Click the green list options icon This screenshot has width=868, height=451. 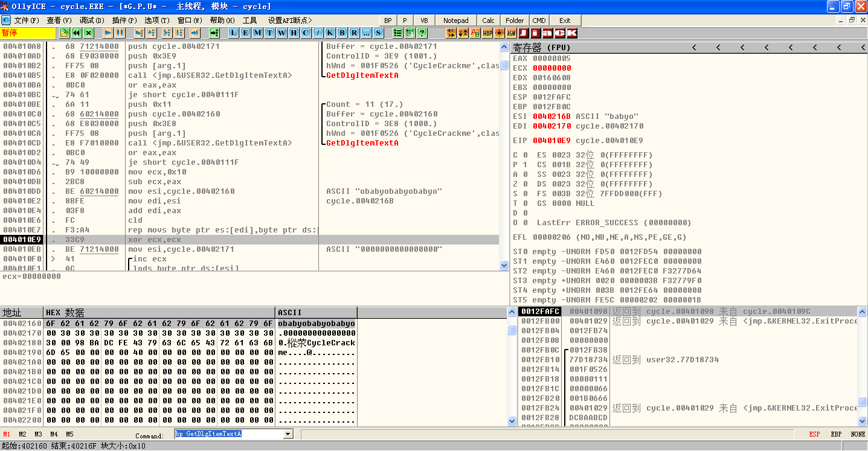point(397,33)
